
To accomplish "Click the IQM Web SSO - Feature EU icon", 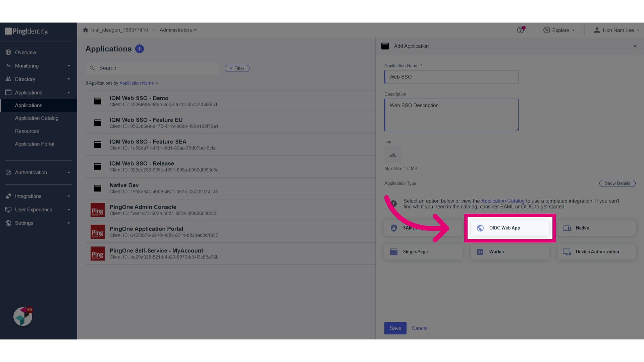I will point(98,123).
